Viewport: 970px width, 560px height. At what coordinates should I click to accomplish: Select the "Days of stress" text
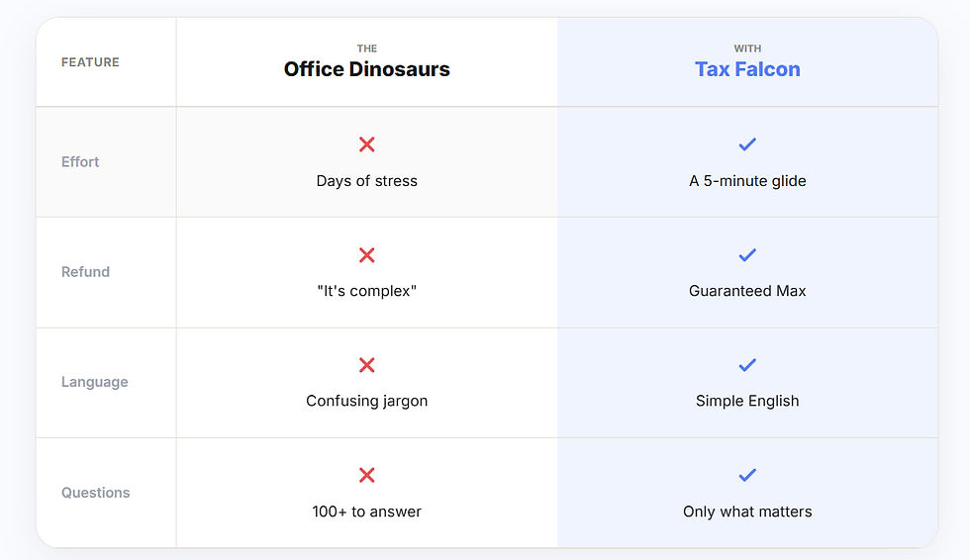(367, 180)
